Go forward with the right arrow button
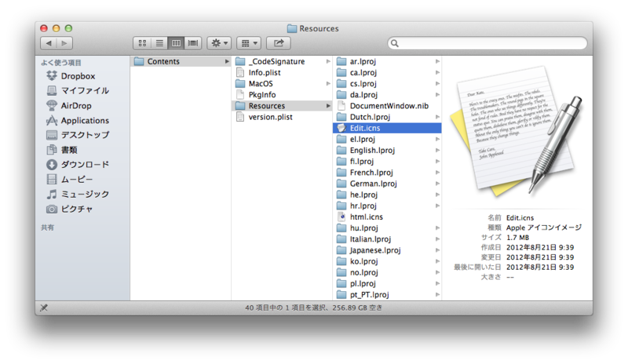 coord(64,43)
